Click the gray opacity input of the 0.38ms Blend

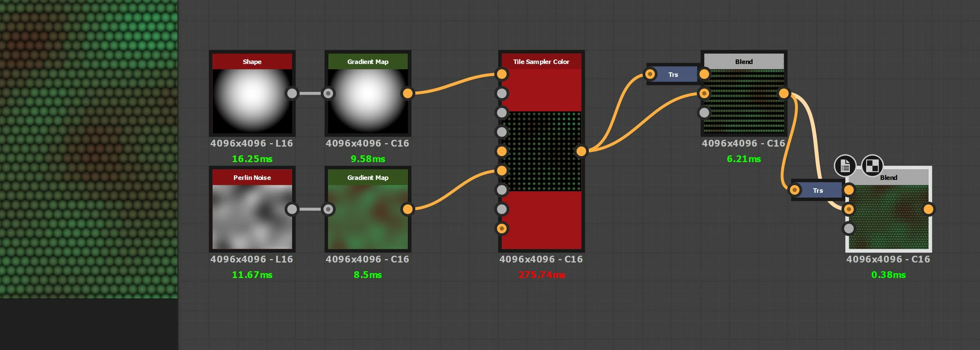click(x=849, y=228)
